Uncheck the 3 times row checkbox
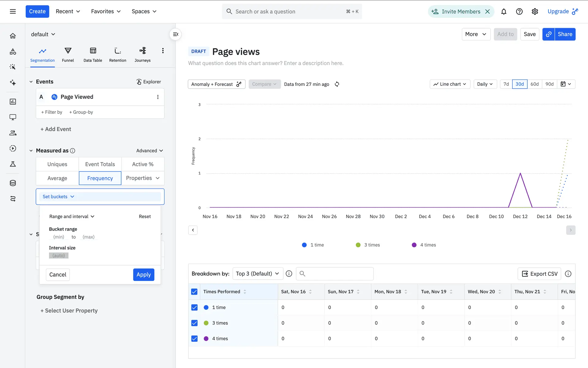Image resolution: width=588 pixels, height=368 pixels. click(194, 323)
